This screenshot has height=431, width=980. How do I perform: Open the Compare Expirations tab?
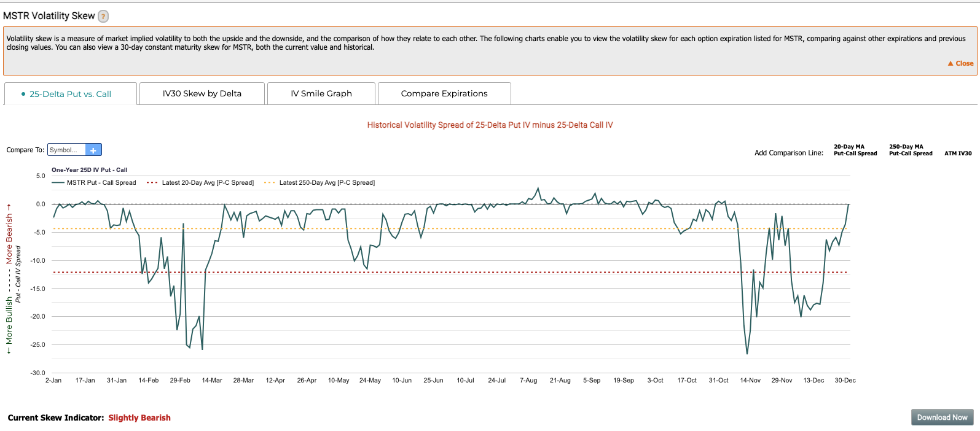444,94
